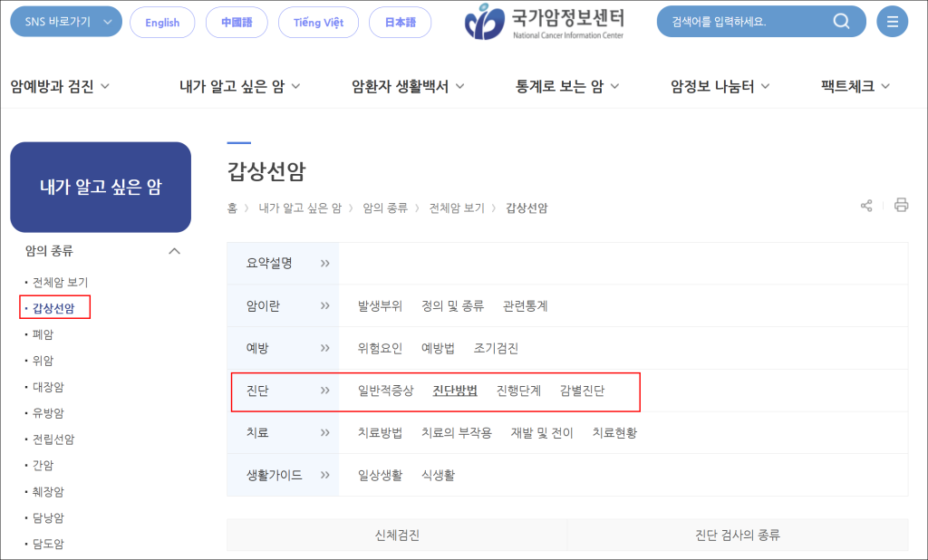Open the hamburger menu icon

pos(893,22)
